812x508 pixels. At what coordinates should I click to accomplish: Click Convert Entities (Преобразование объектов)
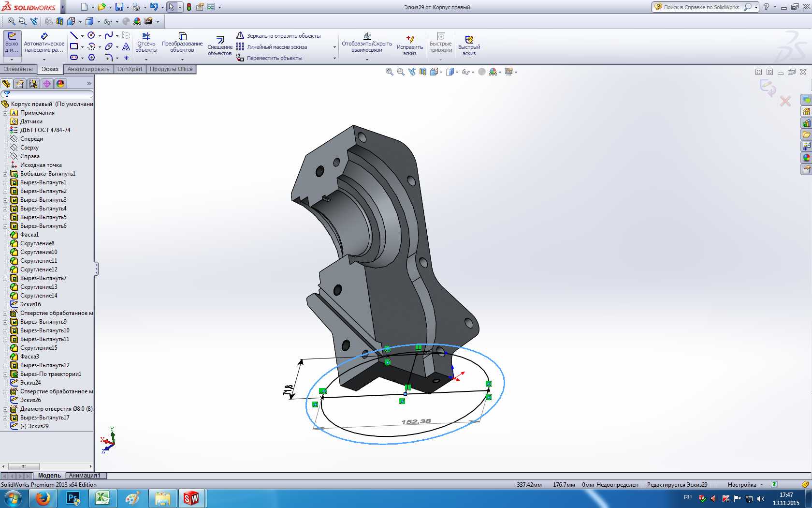pyautogui.click(x=182, y=43)
